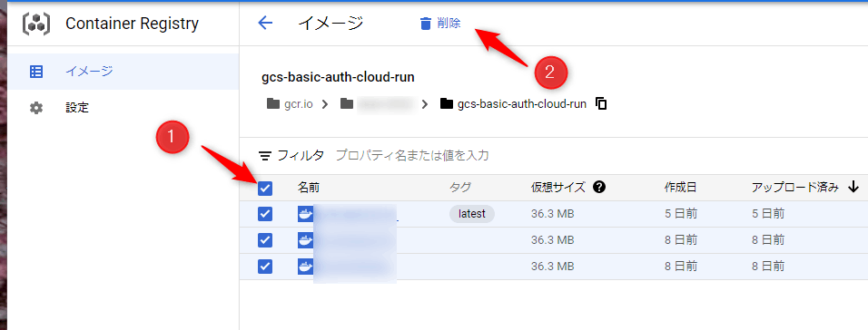The image size is (868, 330).
Task: Uncheck the row tagged latest
Action: click(265, 214)
